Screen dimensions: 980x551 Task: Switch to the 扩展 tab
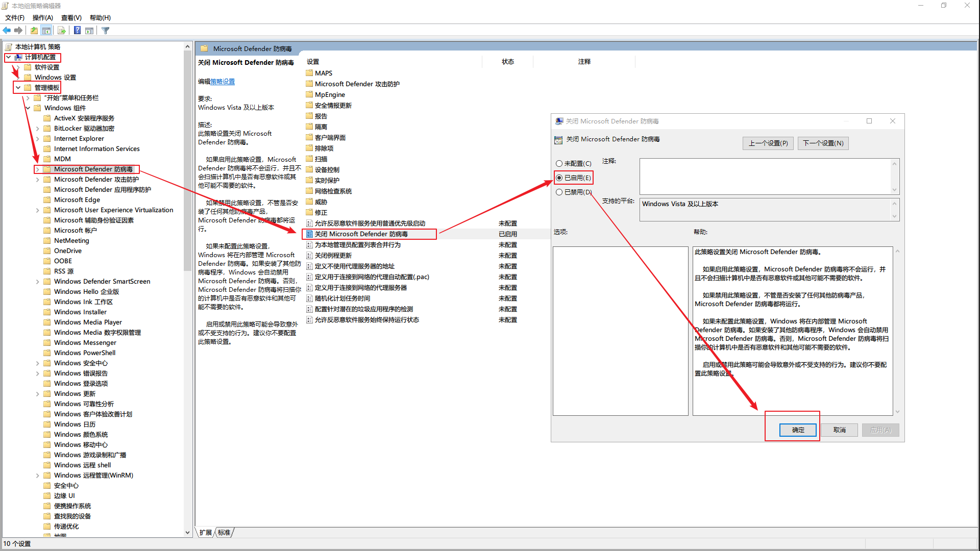(206, 533)
